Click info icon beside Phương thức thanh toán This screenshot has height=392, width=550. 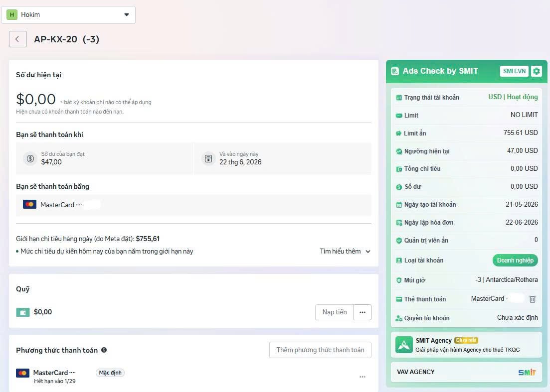104,350
